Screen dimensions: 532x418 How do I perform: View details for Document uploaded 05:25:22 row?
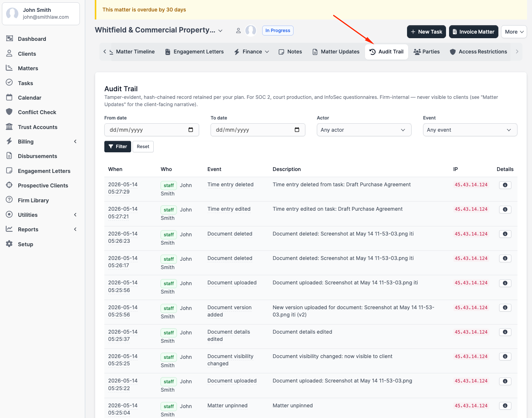[505, 381]
